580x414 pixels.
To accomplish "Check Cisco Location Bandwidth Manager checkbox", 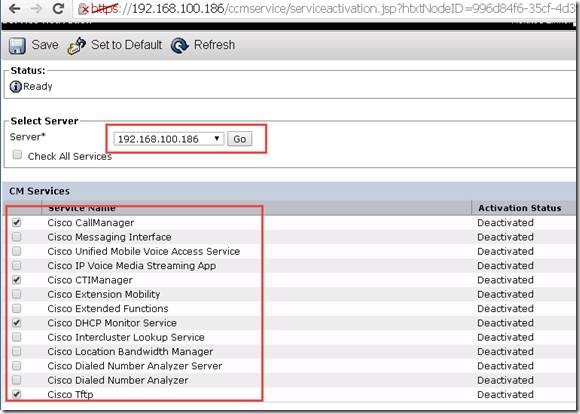I will pos(17,351).
